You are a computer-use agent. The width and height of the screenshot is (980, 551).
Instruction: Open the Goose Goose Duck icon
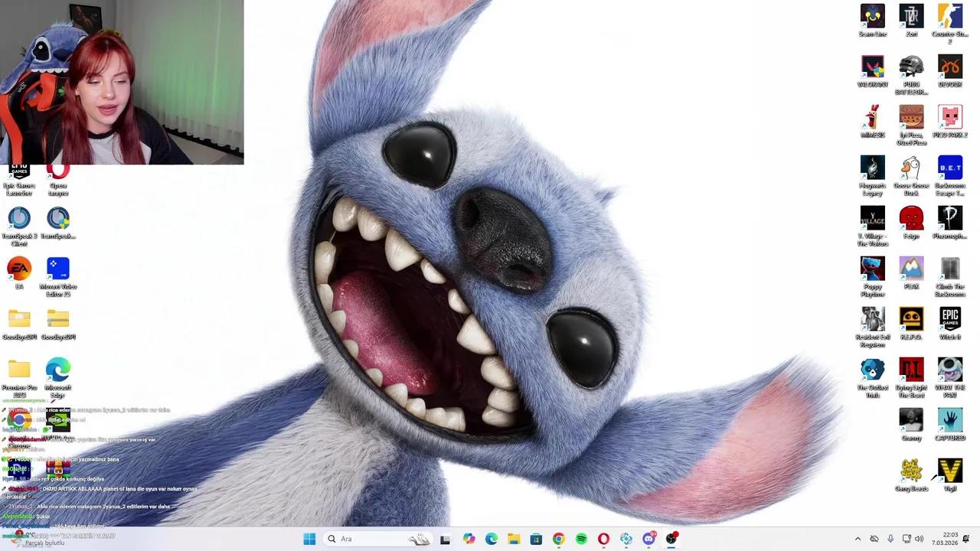[911, 175]
